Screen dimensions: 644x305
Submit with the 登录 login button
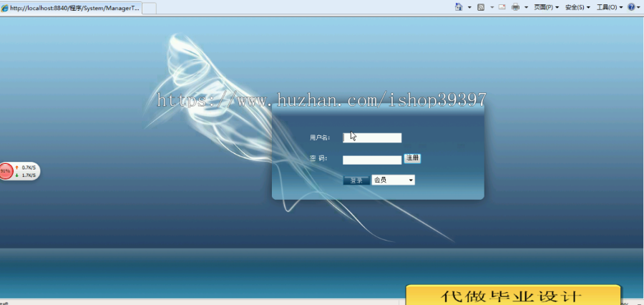356,180
